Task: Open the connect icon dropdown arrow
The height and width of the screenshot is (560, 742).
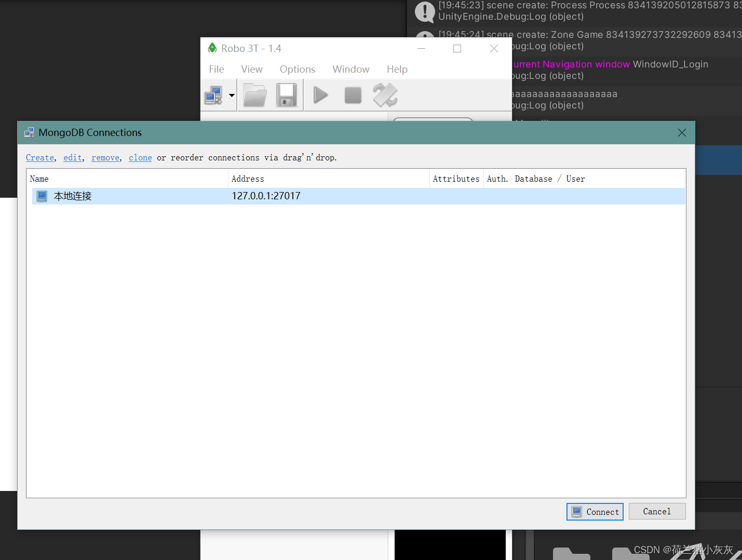Action: tap(232, 95)
